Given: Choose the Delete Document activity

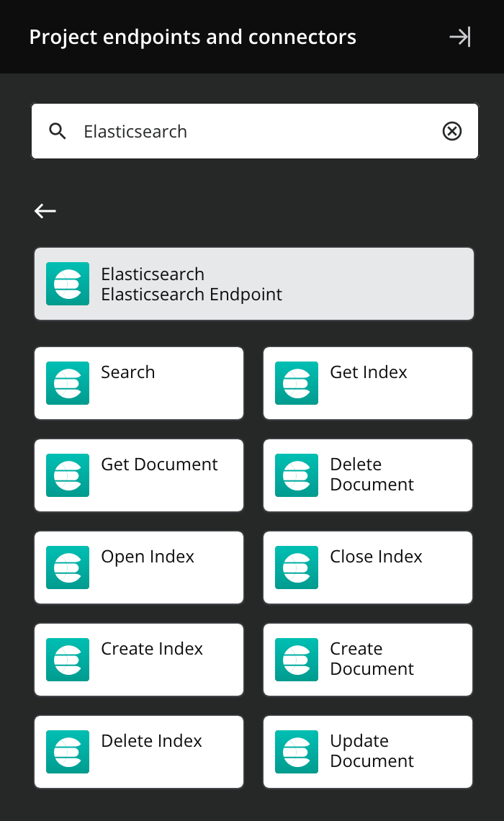Looking at the screenshot, I should pyautogui.click(x=368, y=475).
